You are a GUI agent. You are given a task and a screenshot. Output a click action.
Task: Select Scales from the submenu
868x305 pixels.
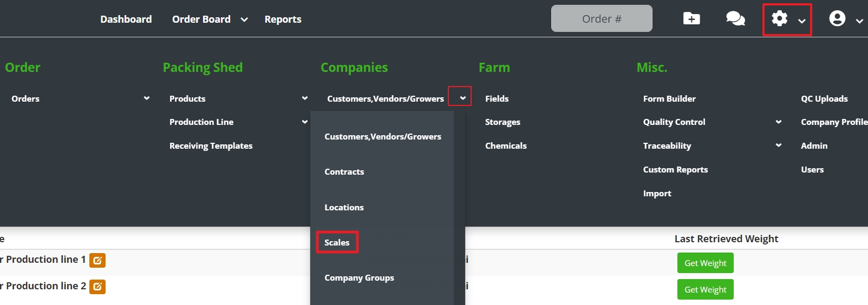pos(337,242)
